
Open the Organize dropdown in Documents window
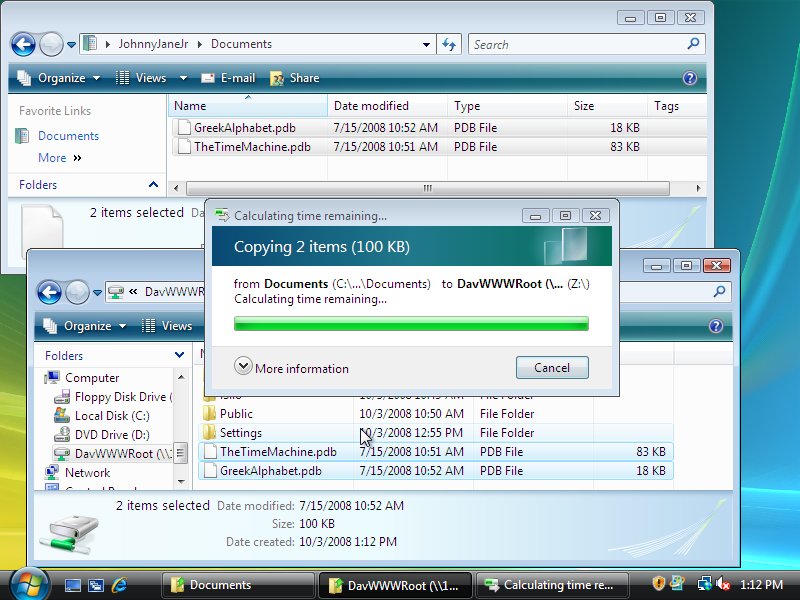coord(60,78)
